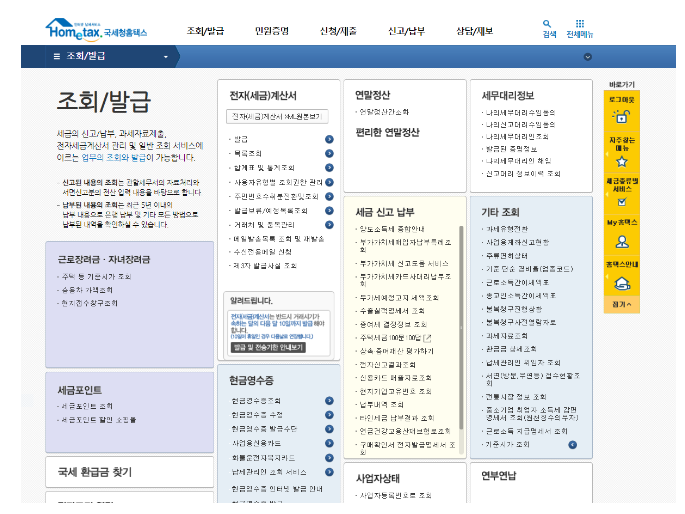Click arrow beside 현금영수증 수정
The height and width of the screenshot is (514, 685).
(329, 414)
